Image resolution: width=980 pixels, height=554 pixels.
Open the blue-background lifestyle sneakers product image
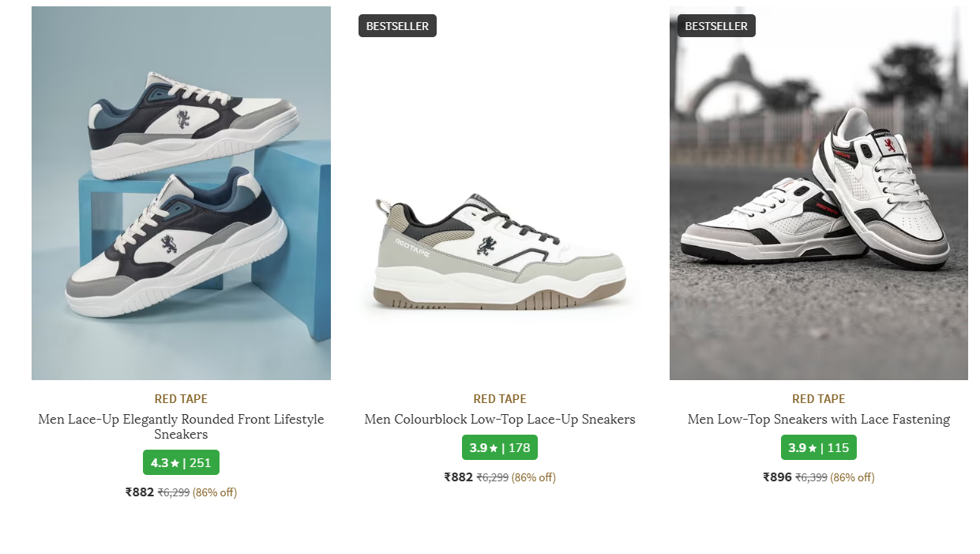coord(181,193)
